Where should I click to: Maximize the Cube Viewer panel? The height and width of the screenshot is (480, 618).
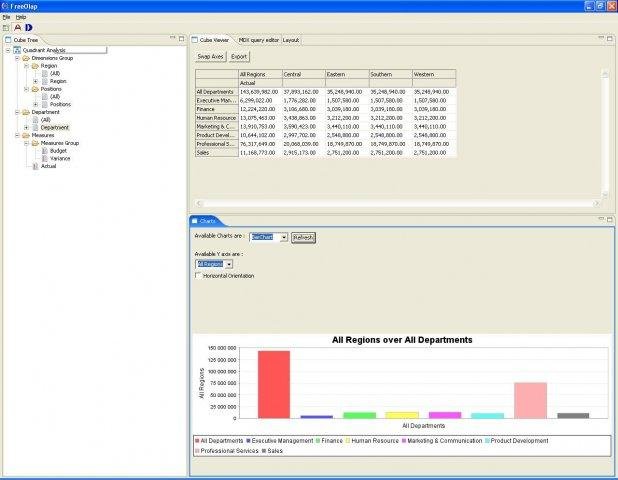[x=610, y=39]
